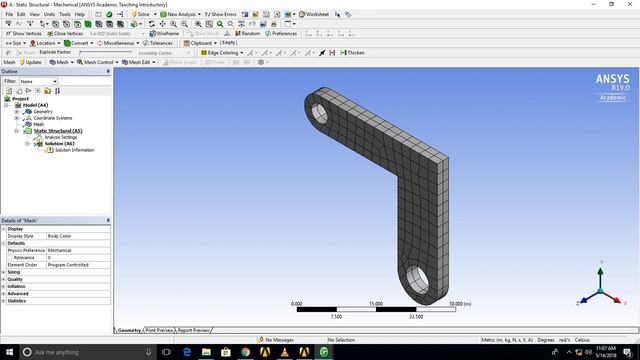Tick the Relevance parameter checkbox

[10, 258]
